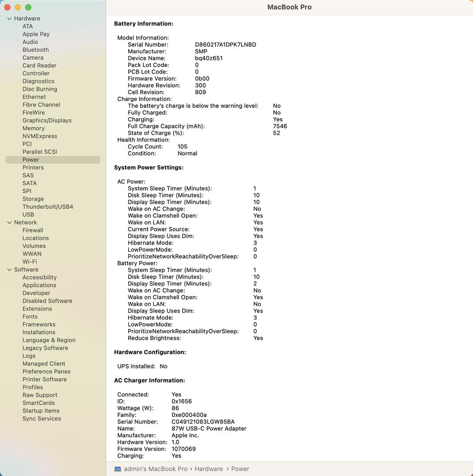Collapse the Network section chevron

(x=9, y=223)
